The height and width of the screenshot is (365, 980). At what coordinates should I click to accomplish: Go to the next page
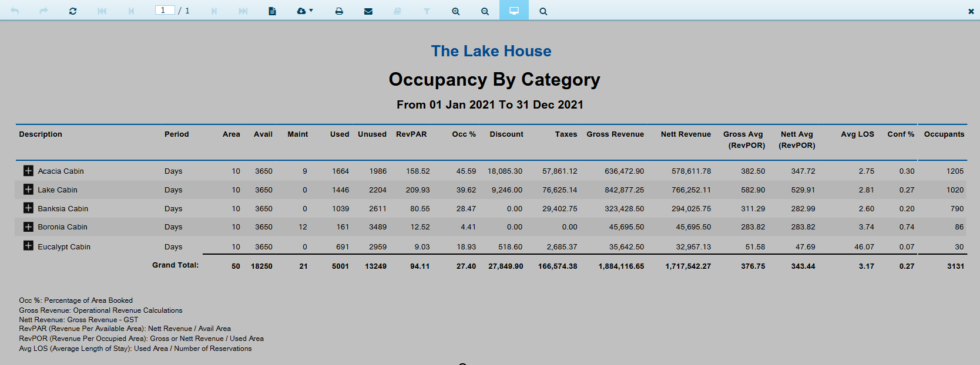pyautogui.click(x=214, y=11)
